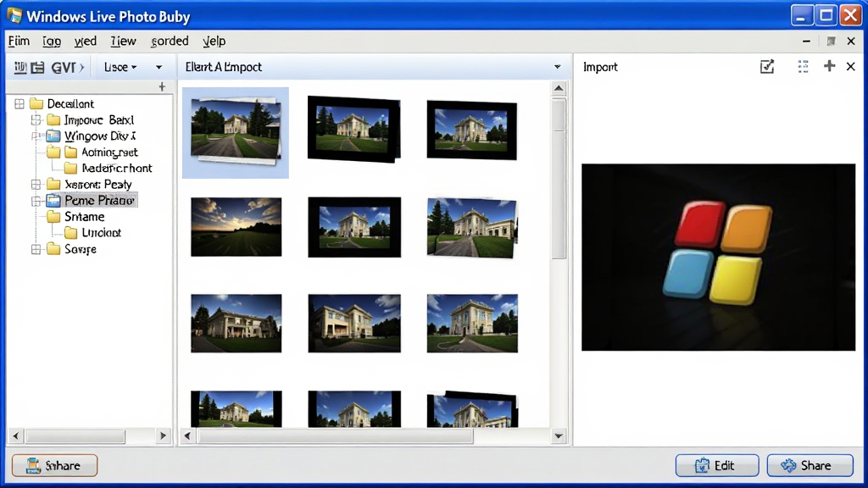Open the Iaø menu
The height and width of the screenshot is (488, 868).
(x=52, y=41)
